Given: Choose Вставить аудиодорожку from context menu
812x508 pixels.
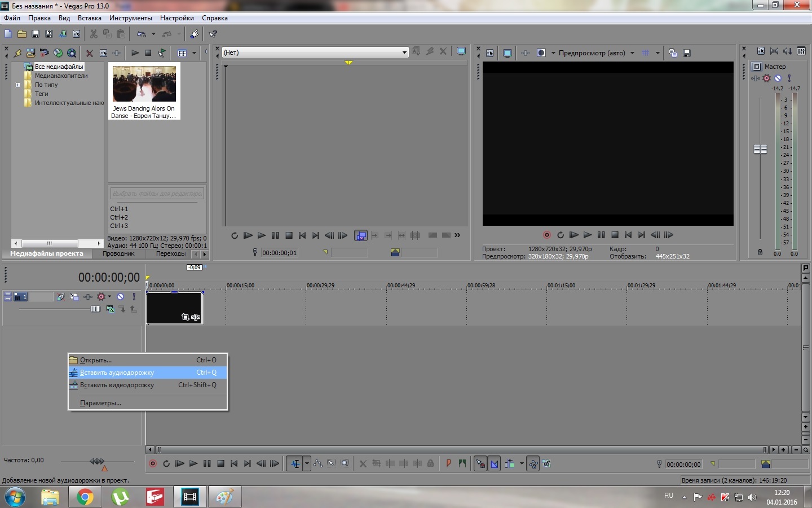Looking at the screenshot, I should tap(148, 373).
